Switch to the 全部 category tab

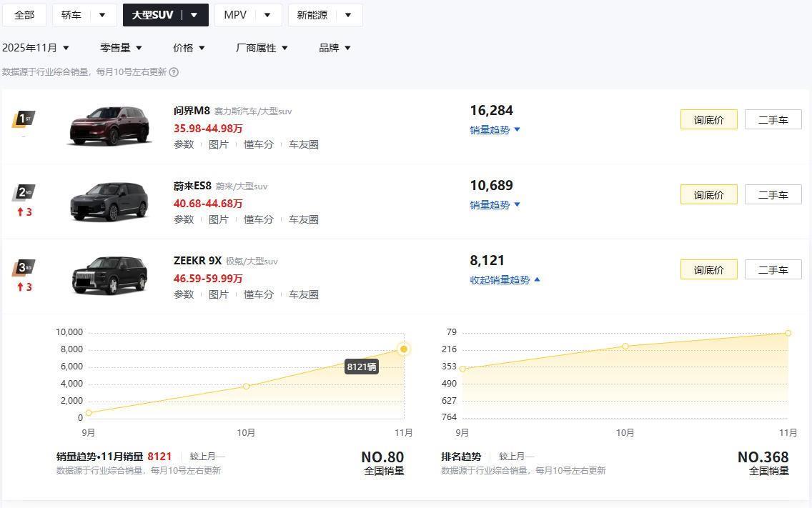coord(24,15)
